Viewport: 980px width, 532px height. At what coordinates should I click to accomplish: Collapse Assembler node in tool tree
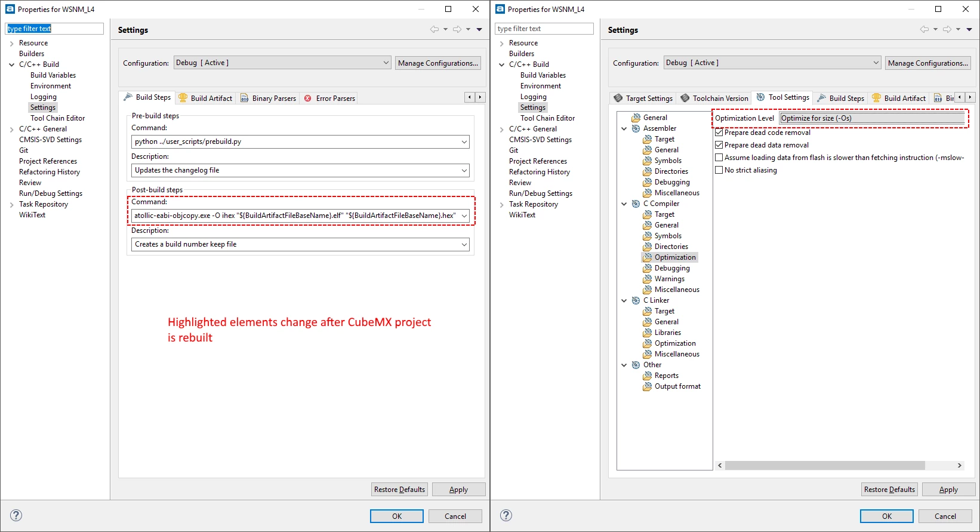tap(624, 128)
